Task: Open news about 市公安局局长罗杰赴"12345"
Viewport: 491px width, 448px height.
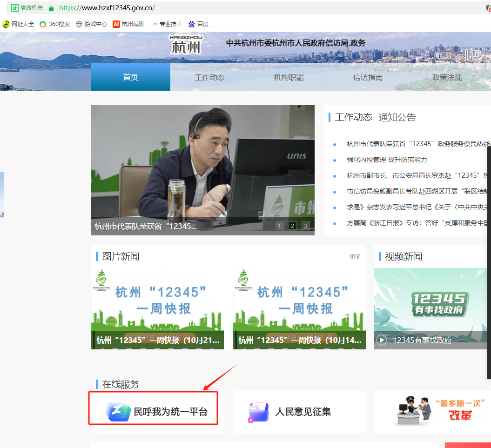Action: [417, 175]
